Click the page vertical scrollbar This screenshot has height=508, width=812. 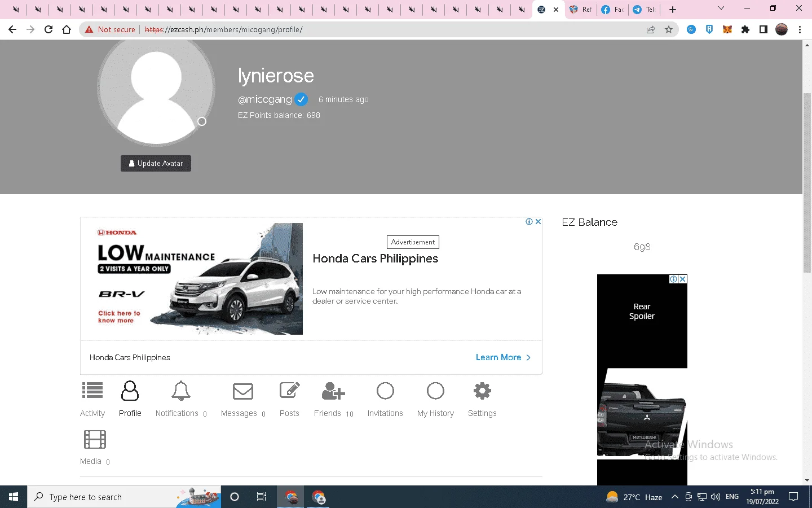pos(807,183)
